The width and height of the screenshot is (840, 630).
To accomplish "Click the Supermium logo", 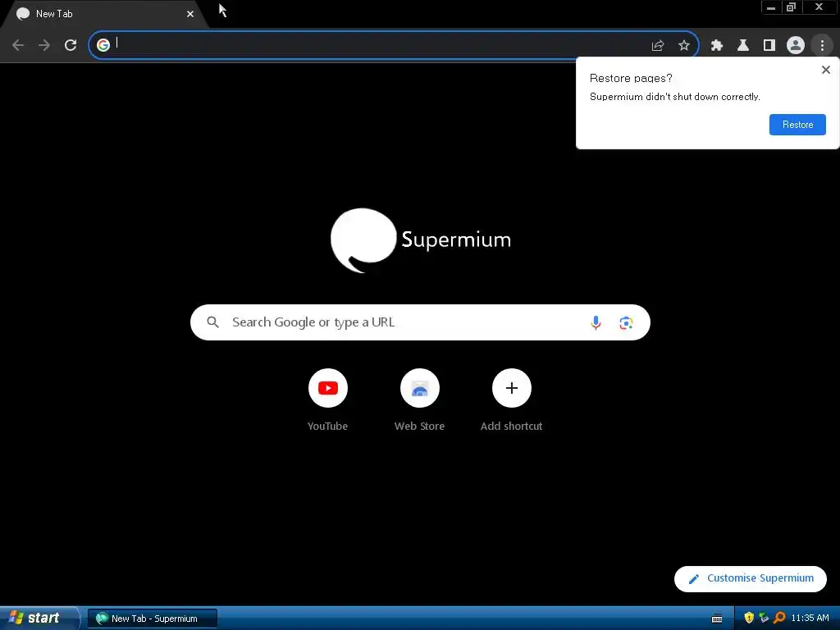I will click(421, 240).
